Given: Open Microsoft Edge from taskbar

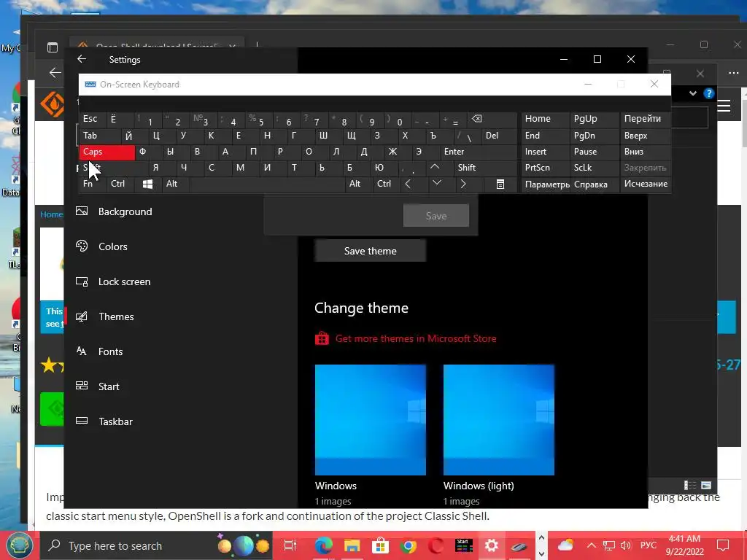Looking at the screenshot, I should (323, 545).
